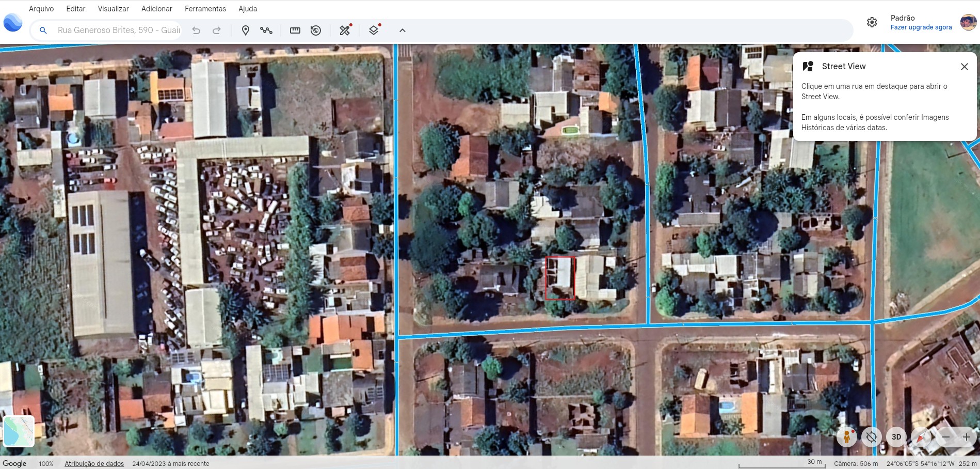
Task: Click the redo arrow in toolbar
Action: (217, 30)
